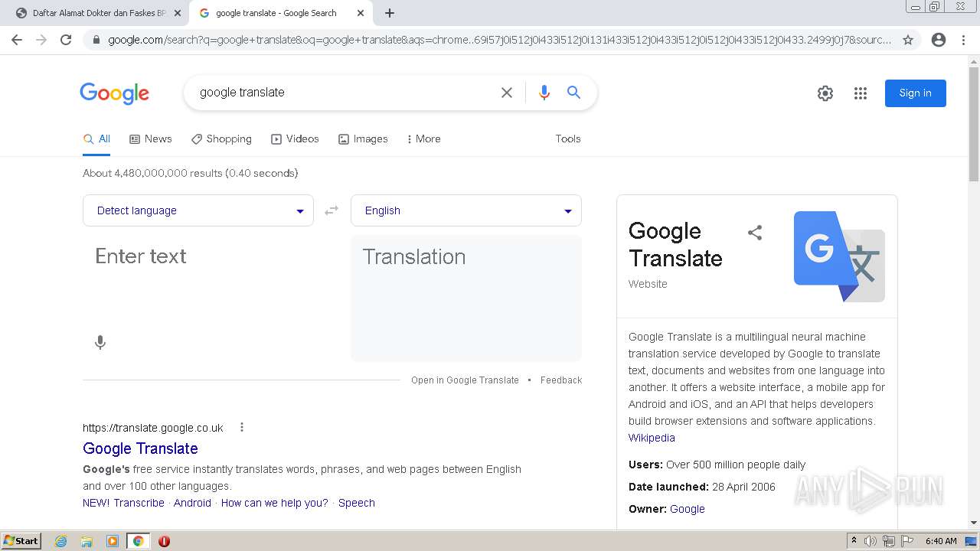Reload the page

click(66, 40)
